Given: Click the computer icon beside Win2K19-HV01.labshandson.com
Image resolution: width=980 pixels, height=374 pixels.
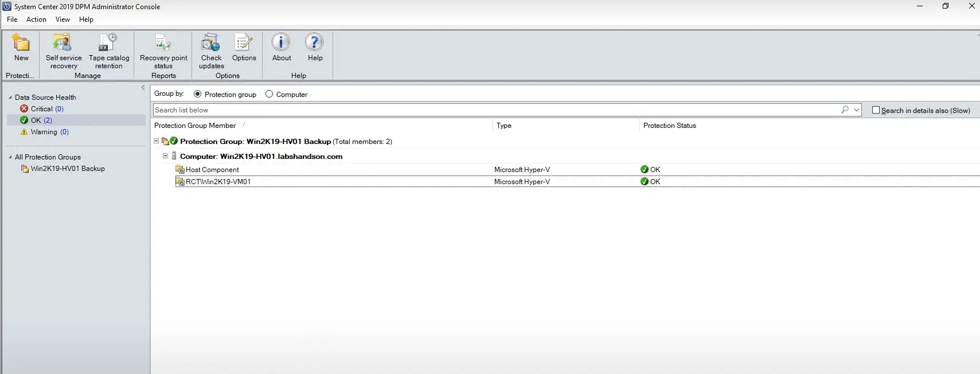Looking at the screenshot, I should pyautogui.click(x=174, y=156).
